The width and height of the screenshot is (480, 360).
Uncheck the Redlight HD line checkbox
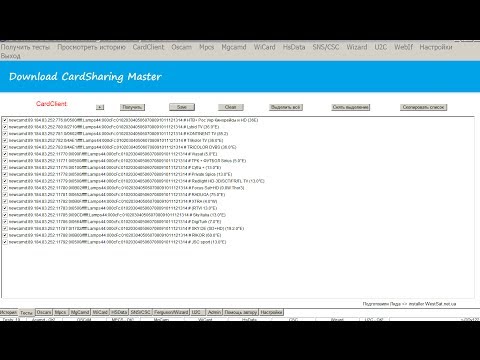tap(5, 181)
